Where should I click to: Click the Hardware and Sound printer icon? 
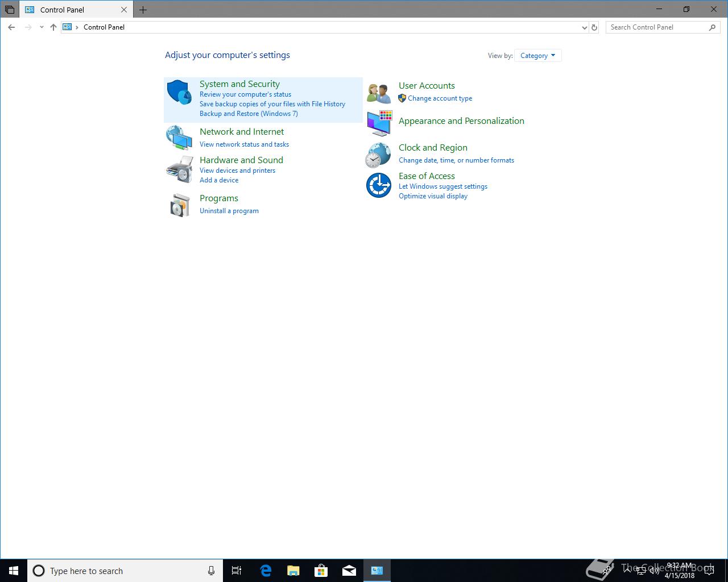[x=180, y=169]
